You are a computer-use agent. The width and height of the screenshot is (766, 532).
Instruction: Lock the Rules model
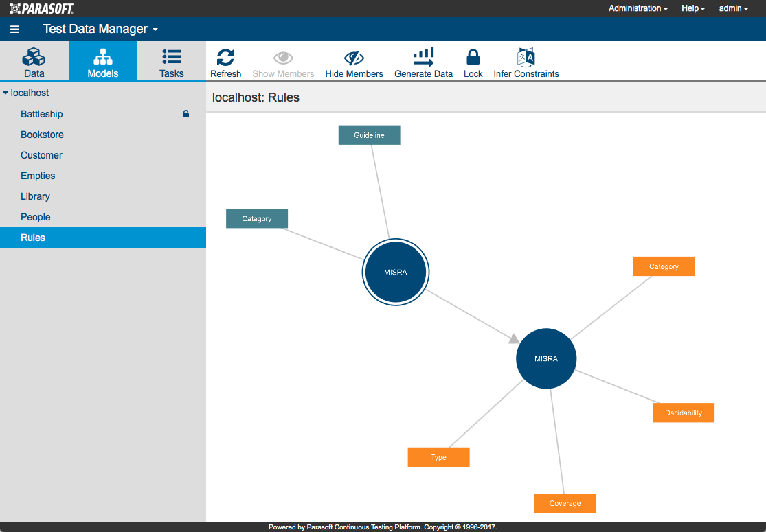point(473,63)
